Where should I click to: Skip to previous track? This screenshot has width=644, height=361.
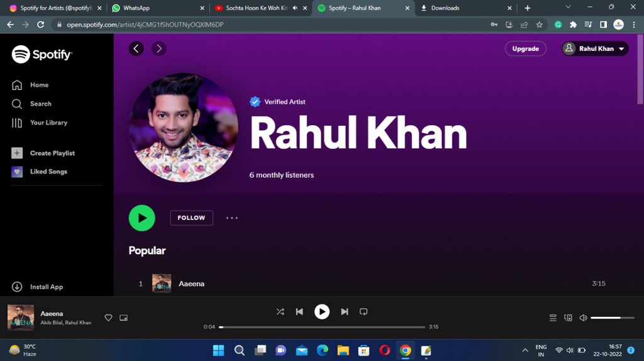point(299,312)
